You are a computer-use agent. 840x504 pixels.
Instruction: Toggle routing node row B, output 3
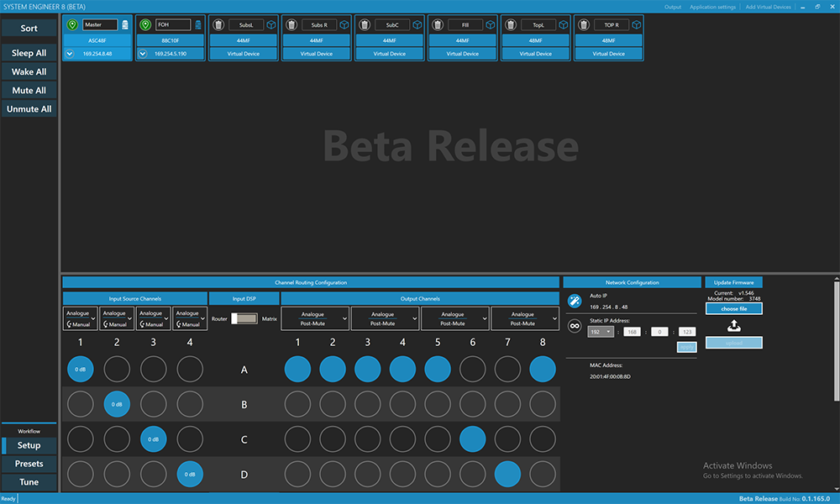368,403
